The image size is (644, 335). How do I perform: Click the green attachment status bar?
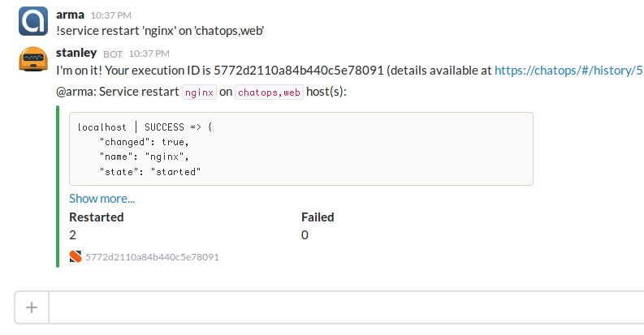coord(58,187)
